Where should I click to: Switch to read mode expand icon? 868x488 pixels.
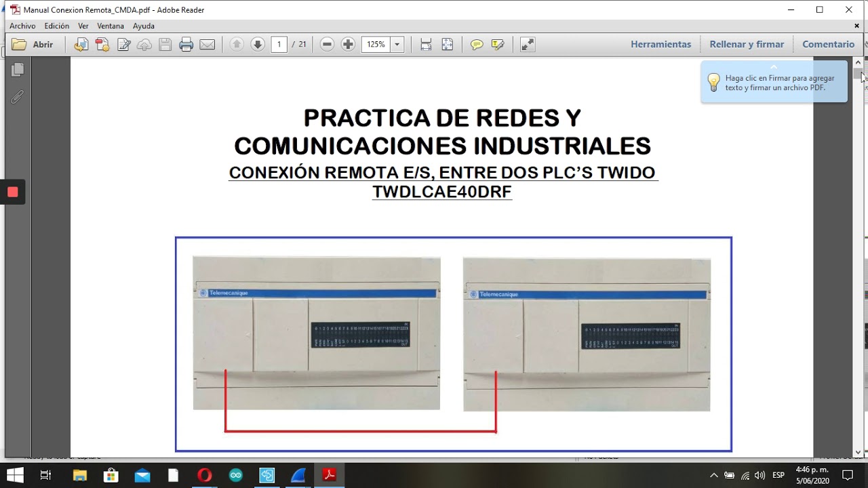pyautogui.click(x=528, y=45)
